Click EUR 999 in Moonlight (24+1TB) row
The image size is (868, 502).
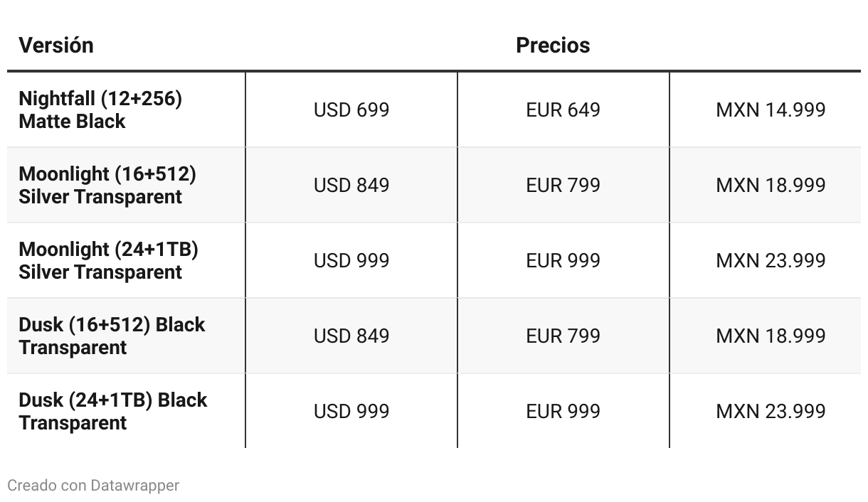pos(563,260)
